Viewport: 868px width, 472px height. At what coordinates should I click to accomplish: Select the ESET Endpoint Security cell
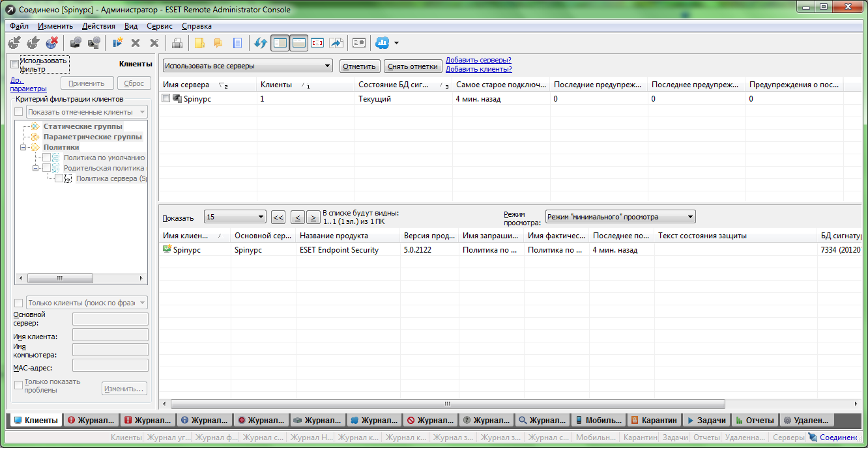348,250
